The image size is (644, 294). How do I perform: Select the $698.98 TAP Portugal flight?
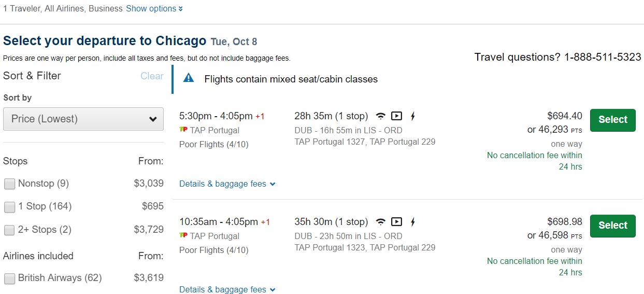point(612,226)
